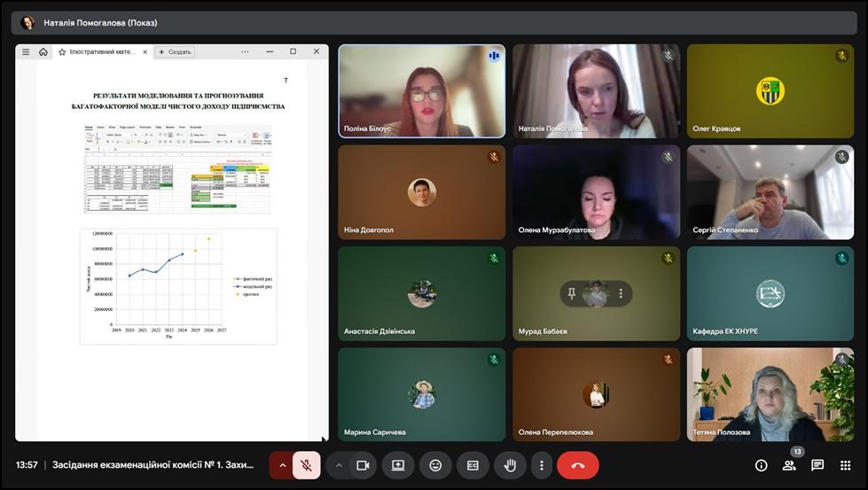868x490 pixels.
Task: Open the emoji reactions icon
Action: pyautogui.click(x=435, y=465)
